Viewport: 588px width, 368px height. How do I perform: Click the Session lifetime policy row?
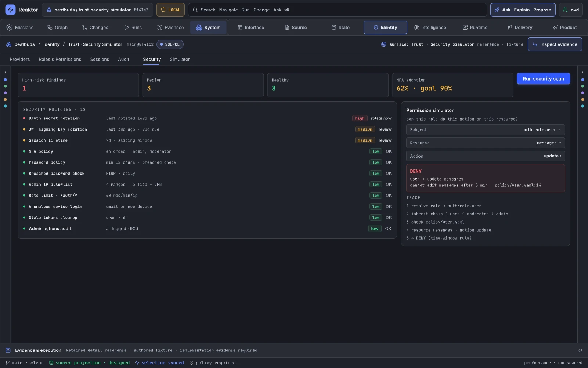pos(207,140)
